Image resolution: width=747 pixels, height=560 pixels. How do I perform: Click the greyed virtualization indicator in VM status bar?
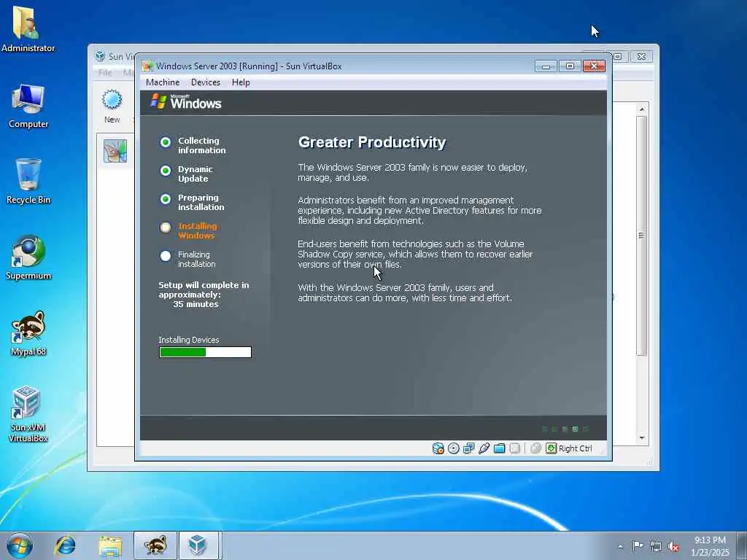pyautogui.click(x=514, y=448)
